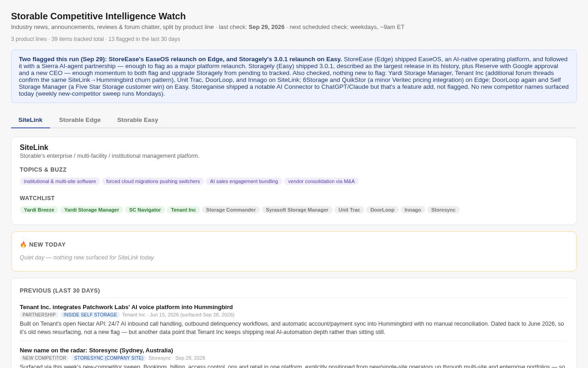
Task: Click the NEW COMPETITOR label on Storesync item
Action: click(44, 358)
